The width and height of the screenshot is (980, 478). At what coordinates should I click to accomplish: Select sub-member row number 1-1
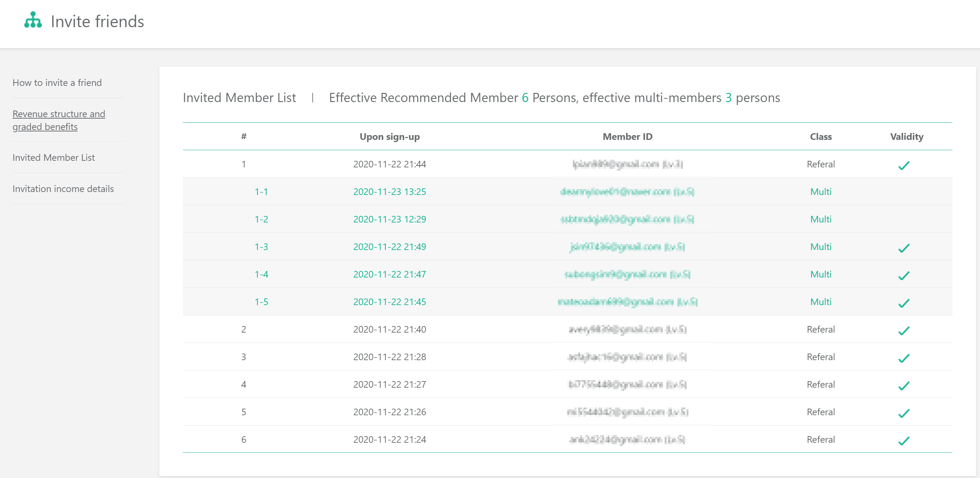point(261,192)
